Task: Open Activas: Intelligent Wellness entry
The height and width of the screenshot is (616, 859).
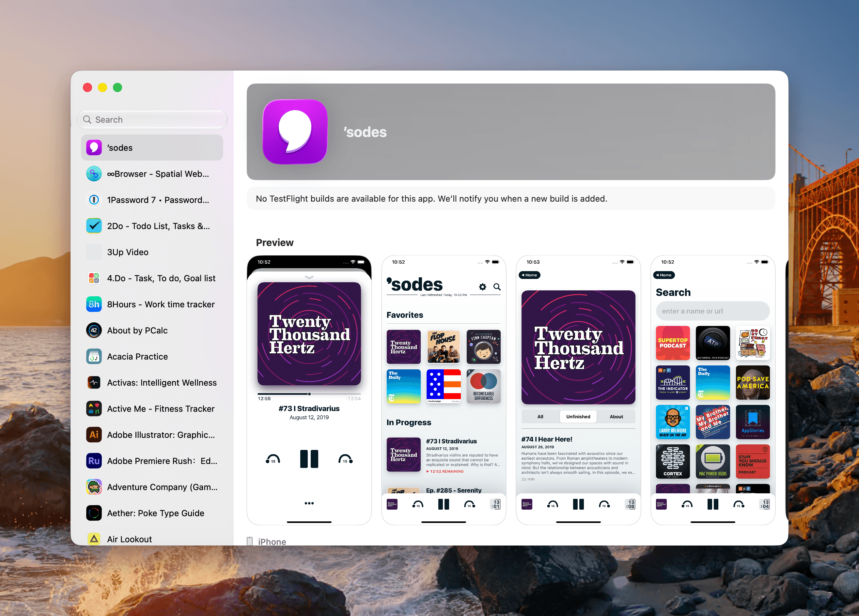Action: click(x=152, y=383)
